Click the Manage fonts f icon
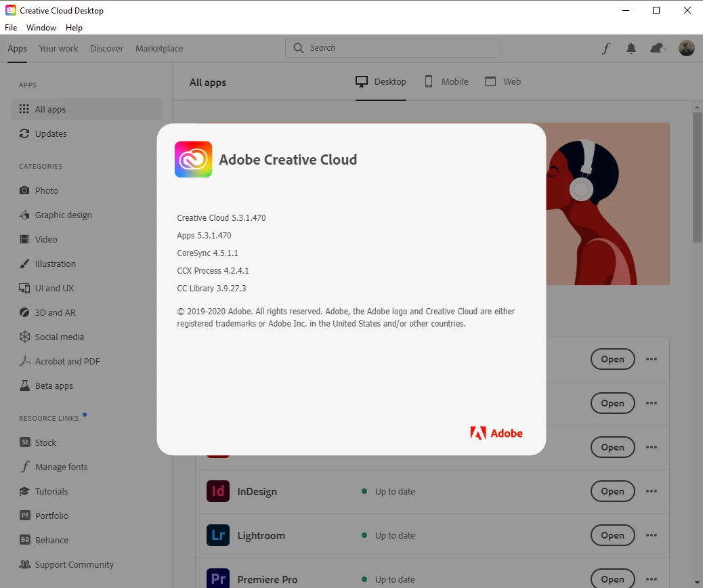This screenshot has height=588, width=703. pyautogui.click(x=25, y=467)
